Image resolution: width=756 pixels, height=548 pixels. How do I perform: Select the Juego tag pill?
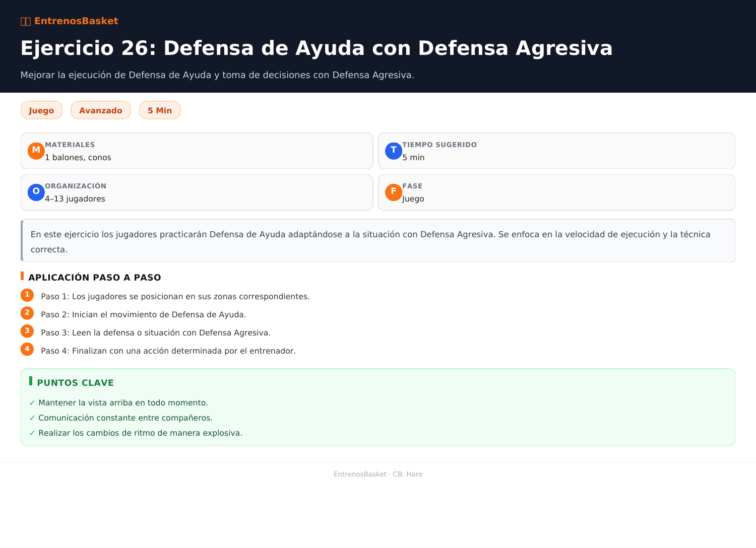coord(41,110)
